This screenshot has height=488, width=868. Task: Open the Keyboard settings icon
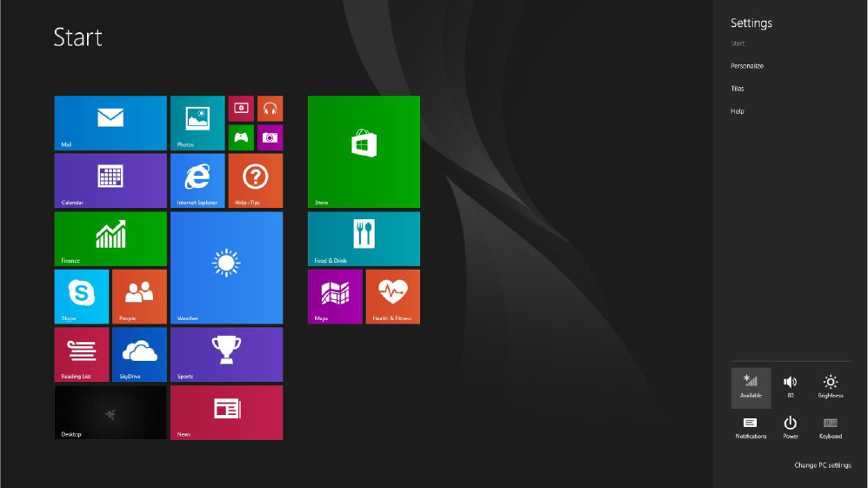(x=831, y=429)
